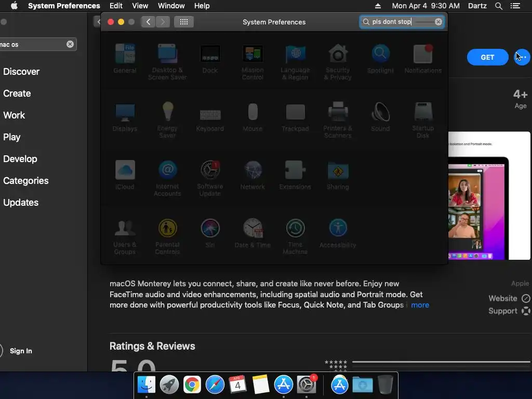Open Parental Controls preferences

click(x=167, y=236)
